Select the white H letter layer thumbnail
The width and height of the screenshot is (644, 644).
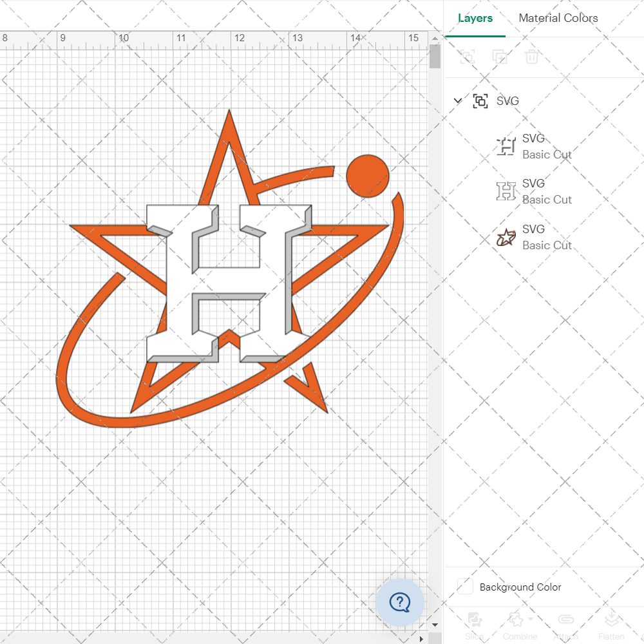(506, 191)
